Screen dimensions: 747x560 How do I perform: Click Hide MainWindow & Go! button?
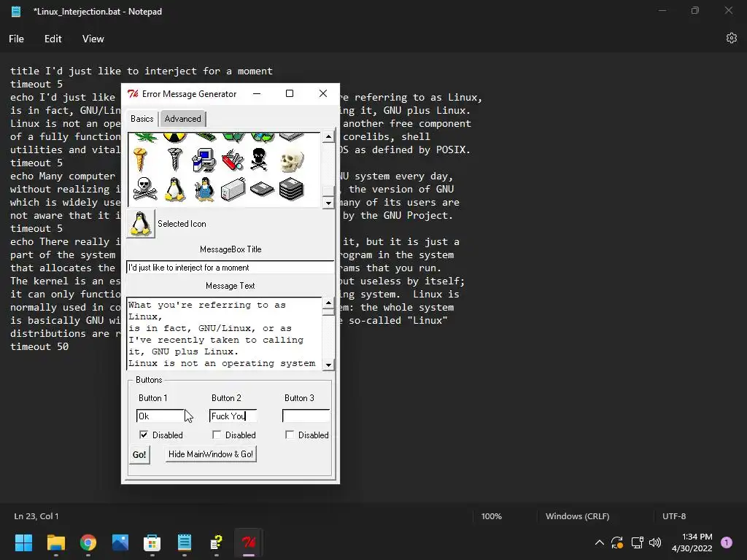coord(211,454)
